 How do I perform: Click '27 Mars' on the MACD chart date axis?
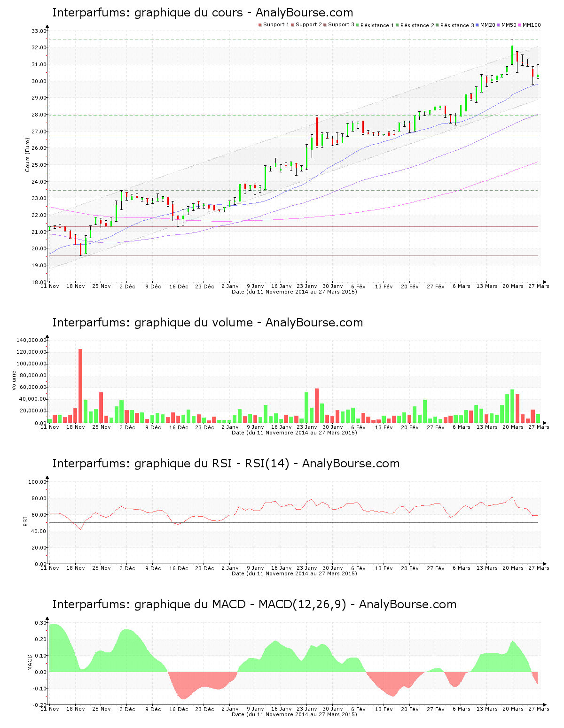coord(539,709)
